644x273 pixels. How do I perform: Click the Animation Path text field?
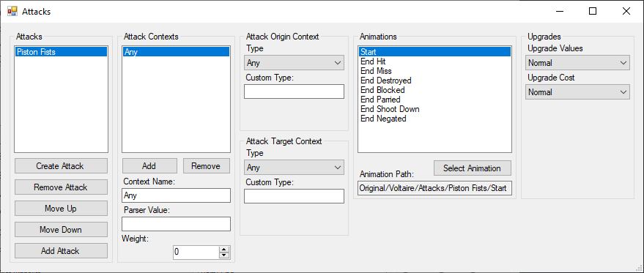tap(434, 188)
